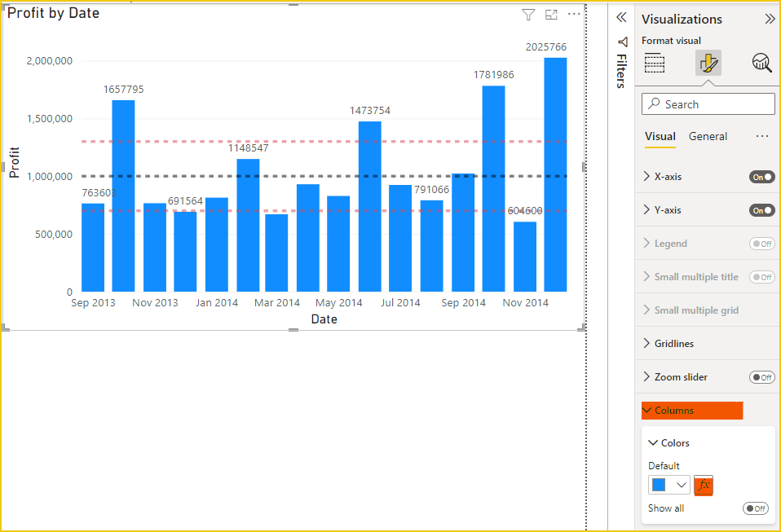Toggle the Y-axis switch off

[762, 210]
